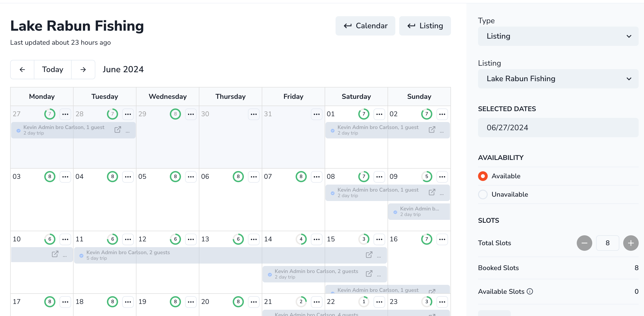The width and height of the screenshot is (644, 316).
Task: Open external link on 5 day trip booking
Action: [369, 255]
